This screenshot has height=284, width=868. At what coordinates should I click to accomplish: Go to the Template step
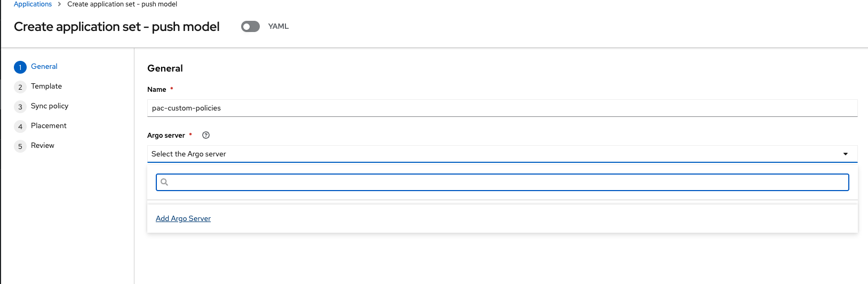[46, 86]
